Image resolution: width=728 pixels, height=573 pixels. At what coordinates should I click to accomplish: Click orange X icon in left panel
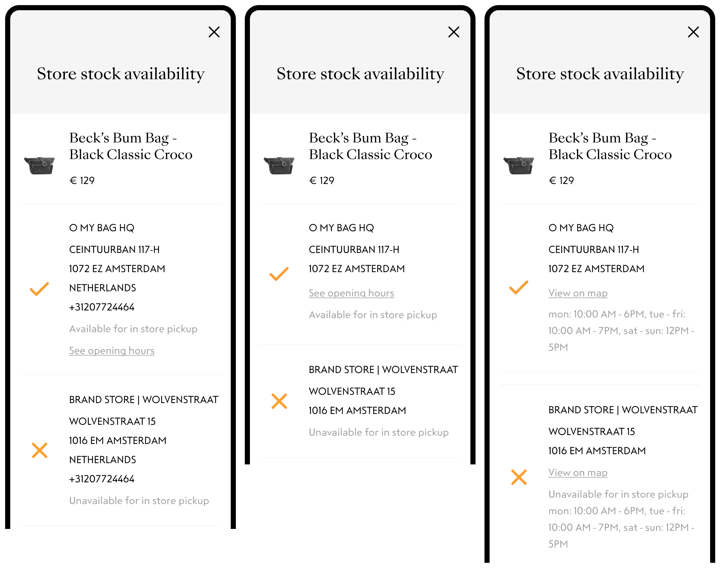click(x=40, y=450)
